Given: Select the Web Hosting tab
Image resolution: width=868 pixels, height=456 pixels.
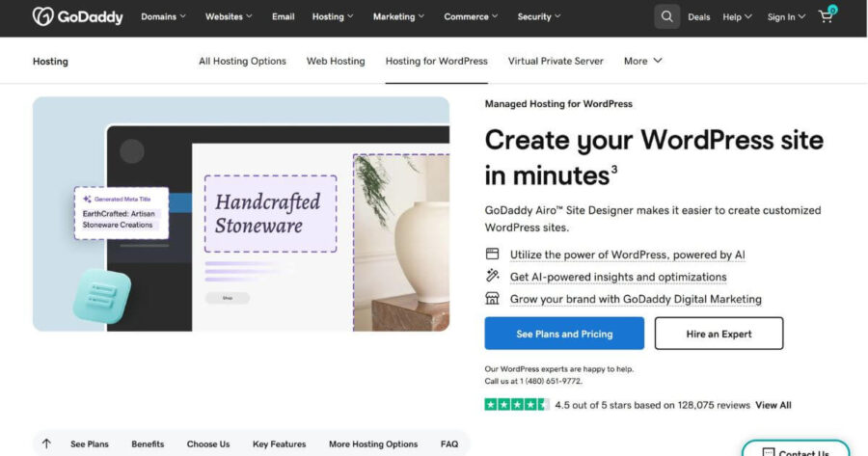Looking at the screenshot, I should click(x=336, y=61).
